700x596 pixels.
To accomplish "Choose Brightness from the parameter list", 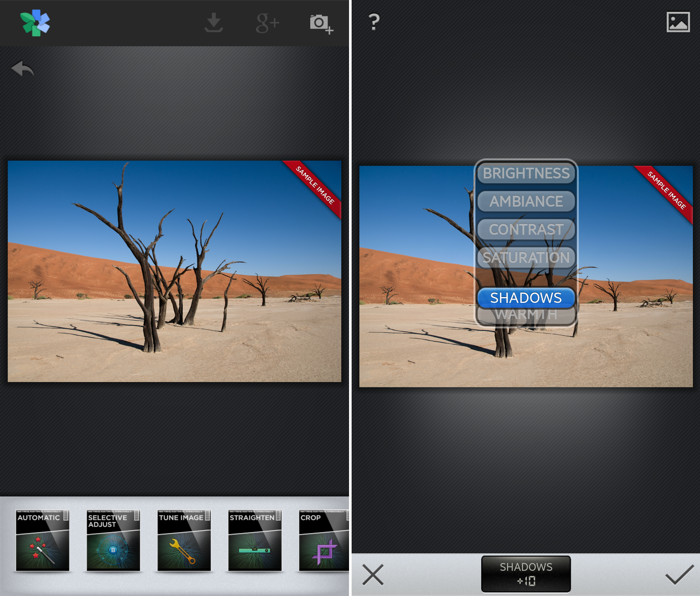I will pyautogui.click(x=526, y=173).
